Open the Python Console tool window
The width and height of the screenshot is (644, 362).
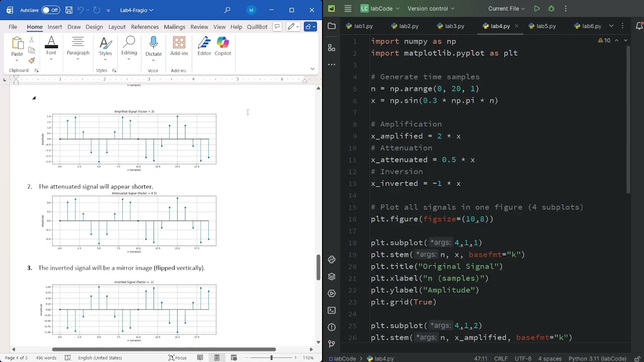click(x=332, y=259)
